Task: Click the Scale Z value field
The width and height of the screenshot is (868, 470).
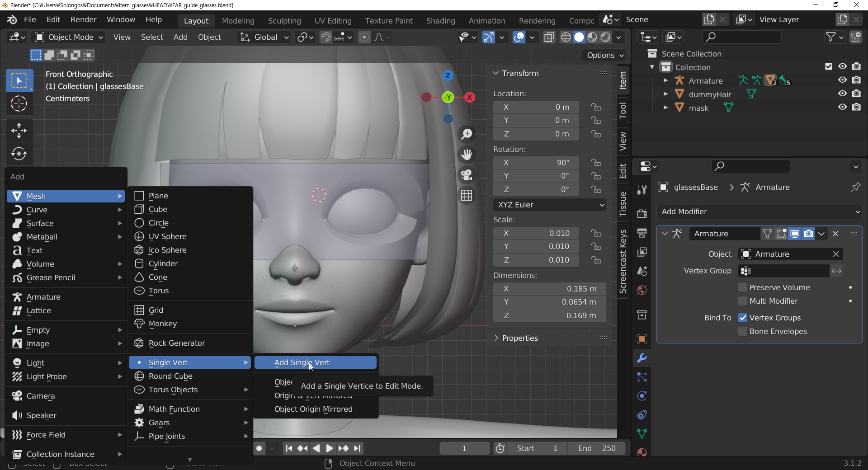Action: (x=536, y=260)
